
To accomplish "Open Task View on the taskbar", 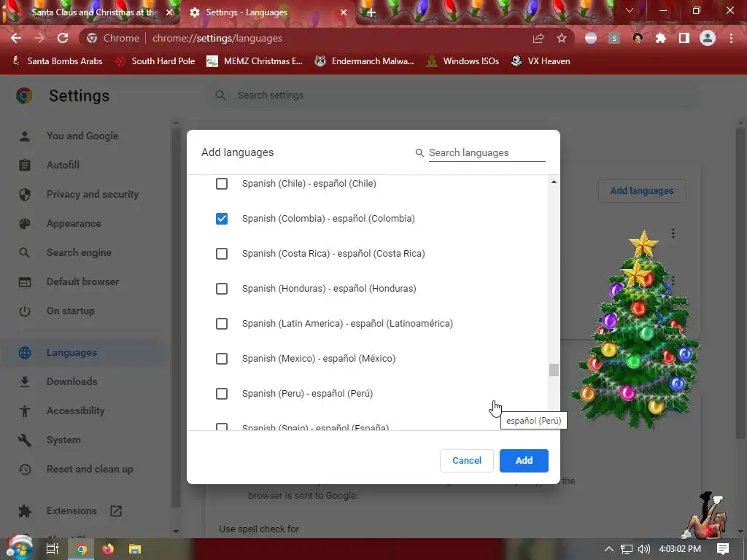I will tap(53, 549).
